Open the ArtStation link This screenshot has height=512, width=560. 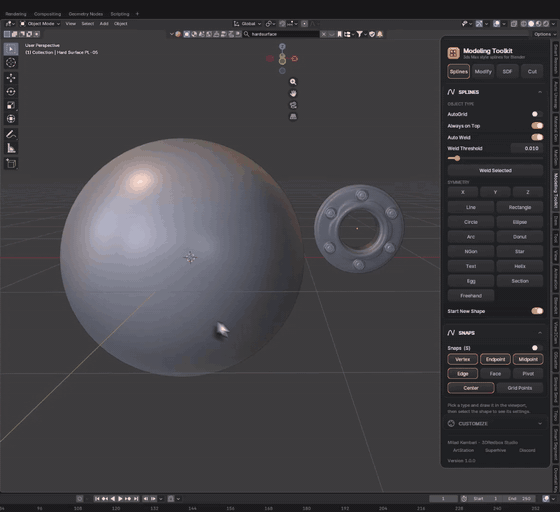click(x=463, y=450)
